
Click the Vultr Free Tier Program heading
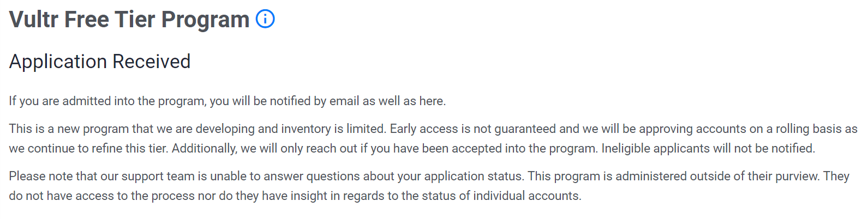[129, 20]
